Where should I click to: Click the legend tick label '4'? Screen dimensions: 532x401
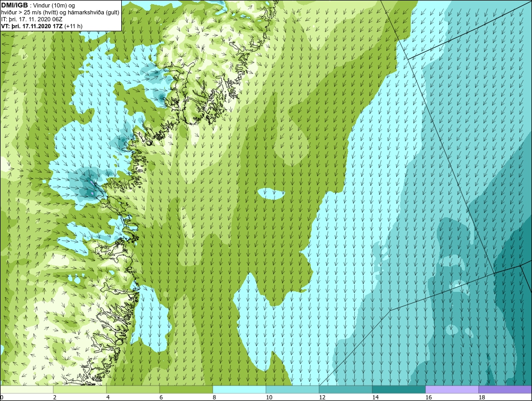point(108,397)
